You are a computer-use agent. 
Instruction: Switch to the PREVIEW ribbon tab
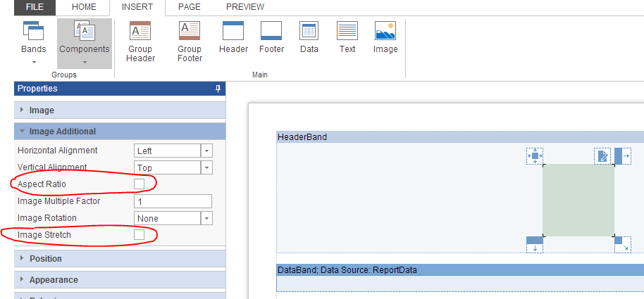[245, 7]
